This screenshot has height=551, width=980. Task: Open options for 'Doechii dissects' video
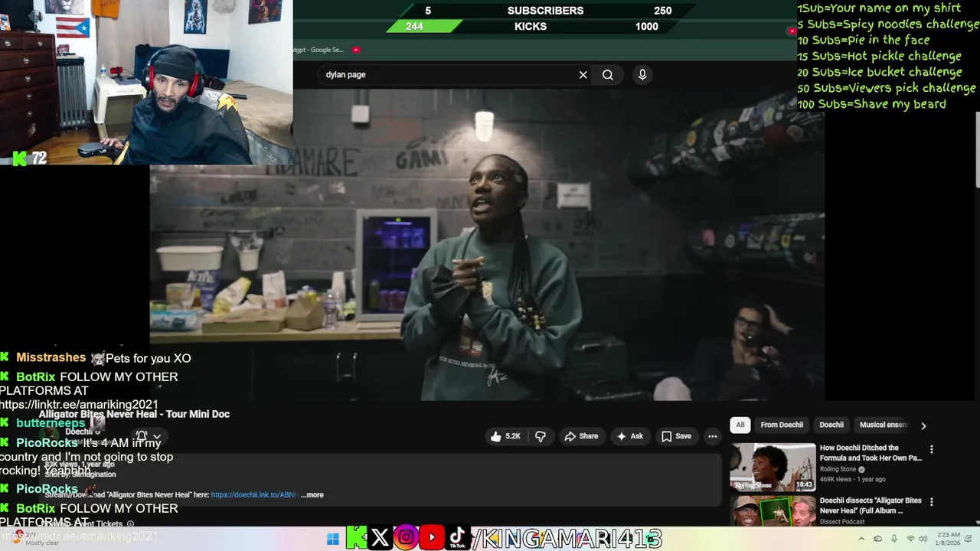932,502
